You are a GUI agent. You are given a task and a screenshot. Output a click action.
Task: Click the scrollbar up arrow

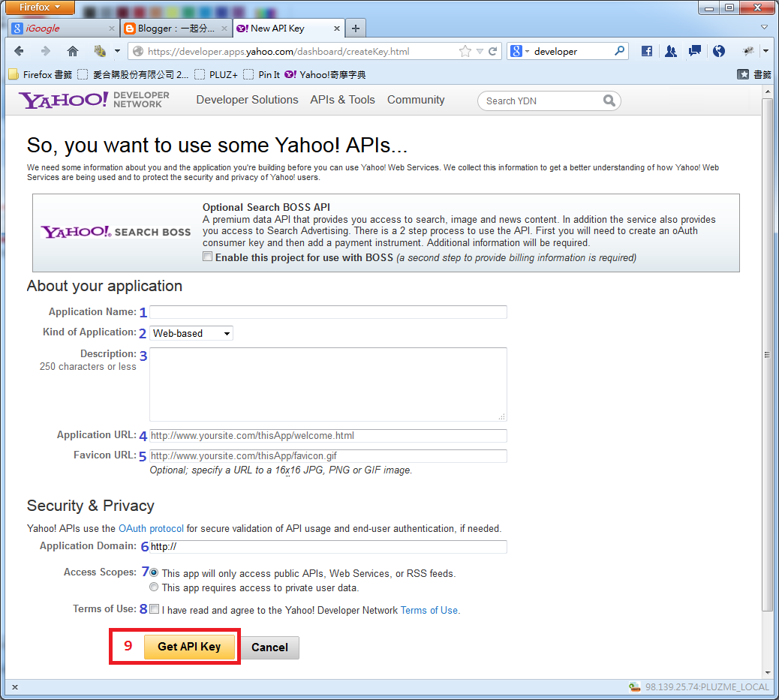click(768, 92)
